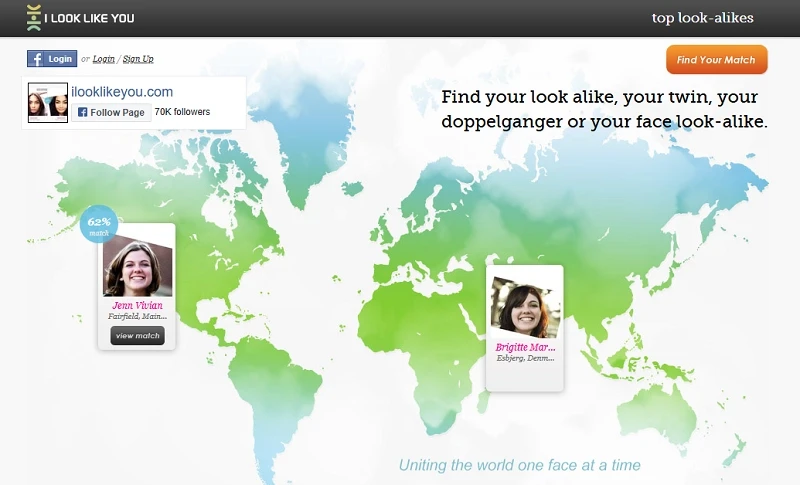Open Jenn Vivian's profile photo
Screen dimensions: 800x485
[x=138, y=265]
